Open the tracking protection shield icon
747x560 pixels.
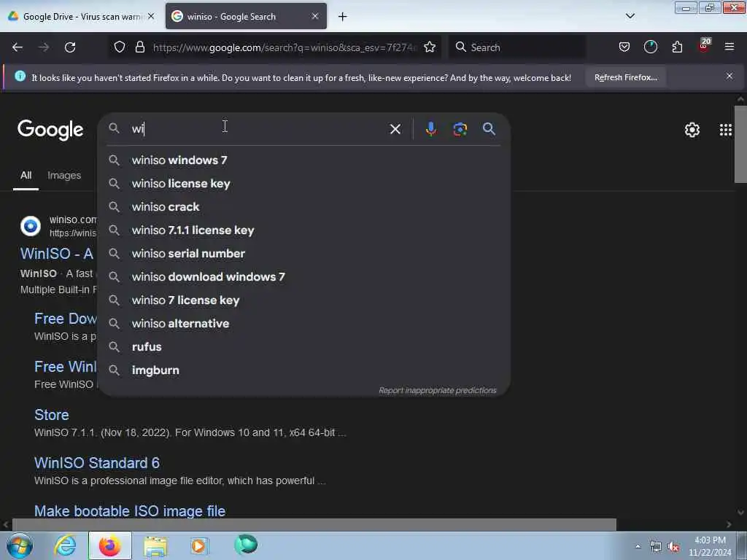[x=120, y=47]
